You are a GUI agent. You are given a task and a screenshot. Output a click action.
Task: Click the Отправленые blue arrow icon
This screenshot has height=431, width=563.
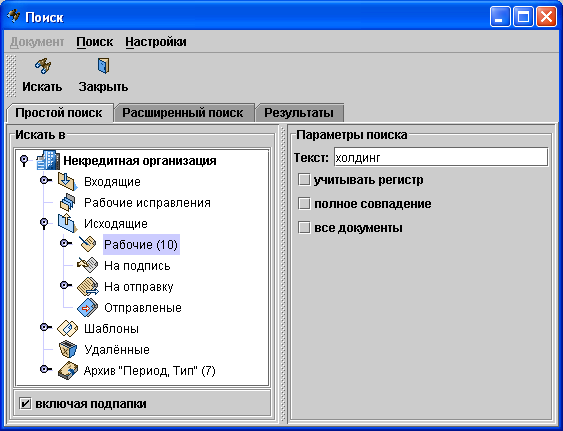(x=88, y=307)
